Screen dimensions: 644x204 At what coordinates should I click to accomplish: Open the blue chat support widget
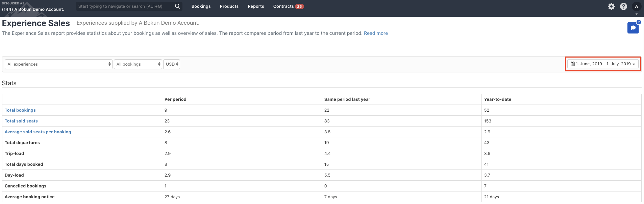click(633, 28)
